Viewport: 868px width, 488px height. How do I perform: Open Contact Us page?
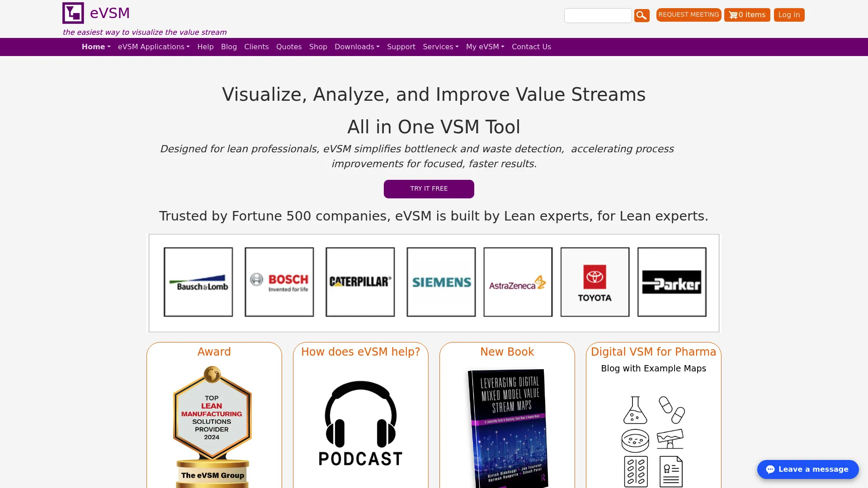coord(531,47)
